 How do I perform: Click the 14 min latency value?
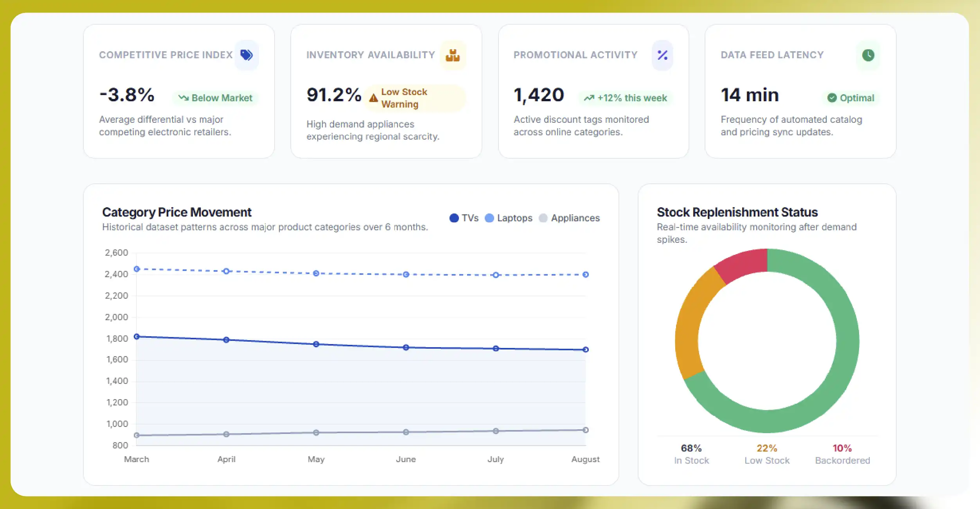(750, 95)
